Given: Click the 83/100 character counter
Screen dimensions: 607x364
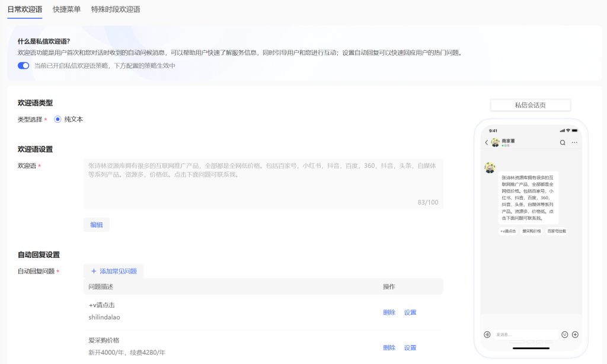Looking at the screenshot, I should point(428,202).
